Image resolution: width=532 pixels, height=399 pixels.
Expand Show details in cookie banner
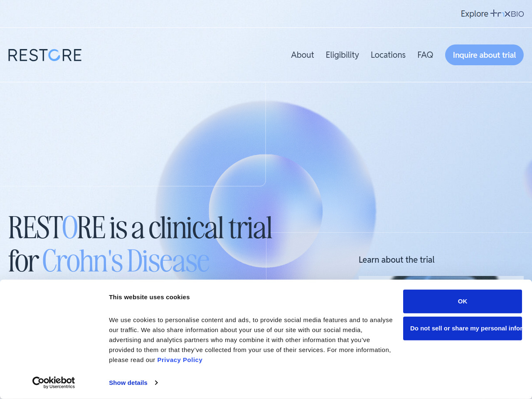click(133, 383)
